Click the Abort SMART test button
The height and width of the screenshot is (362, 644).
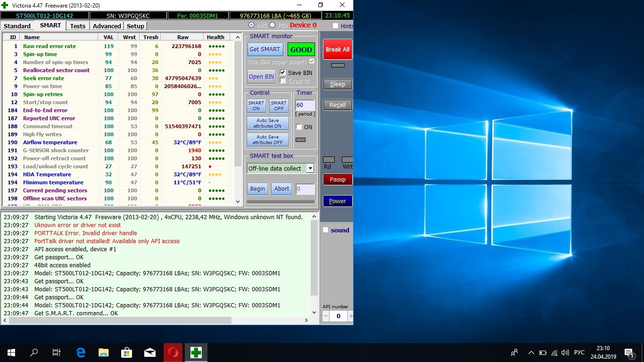[282, 189]
